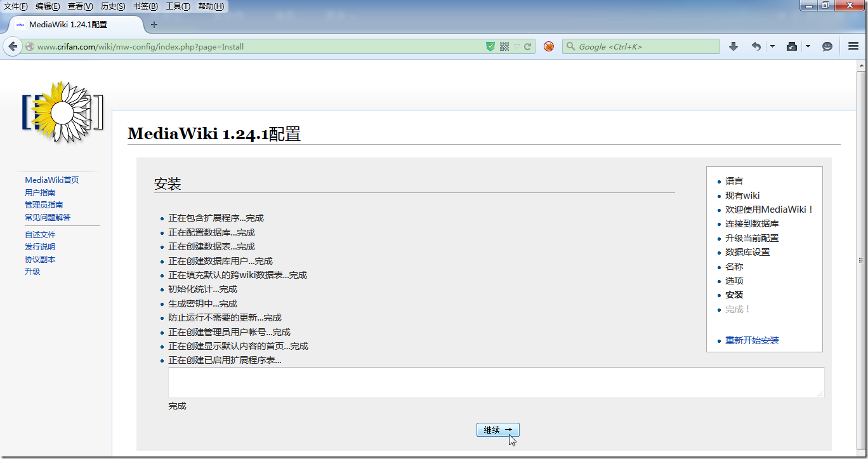Click the 生成密钥中...完成 line
Screen dimensions: 868x459
(202, 303)
